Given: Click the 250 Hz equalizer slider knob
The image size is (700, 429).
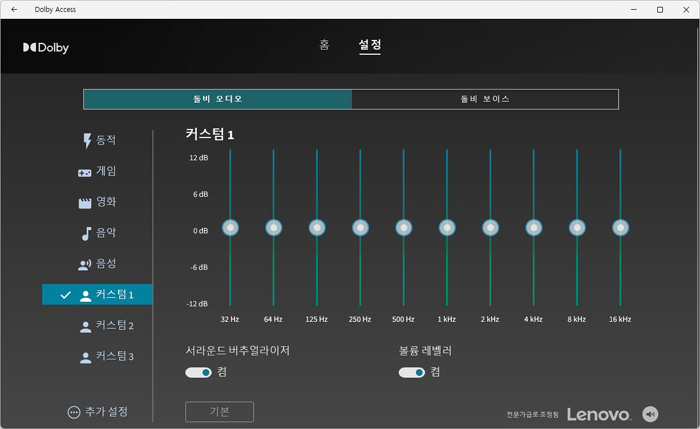Looking at the screenshot, I should pos(360,228).
